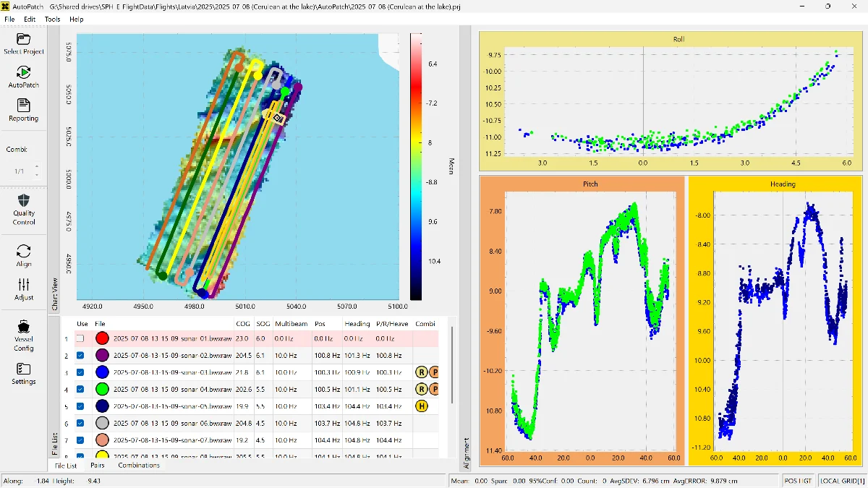Viewport: 868px width, 488px height.
Task: Open Quality Control
Action: pos(23,210)
